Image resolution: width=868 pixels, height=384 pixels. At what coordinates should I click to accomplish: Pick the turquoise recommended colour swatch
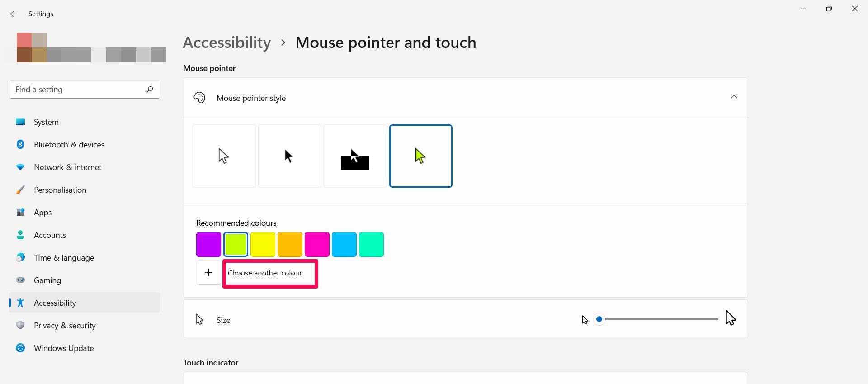pyautogui.click(x=371, y=244)
